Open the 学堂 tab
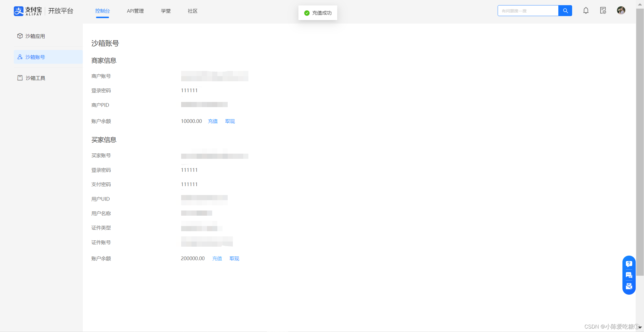 tap(166, 11)
